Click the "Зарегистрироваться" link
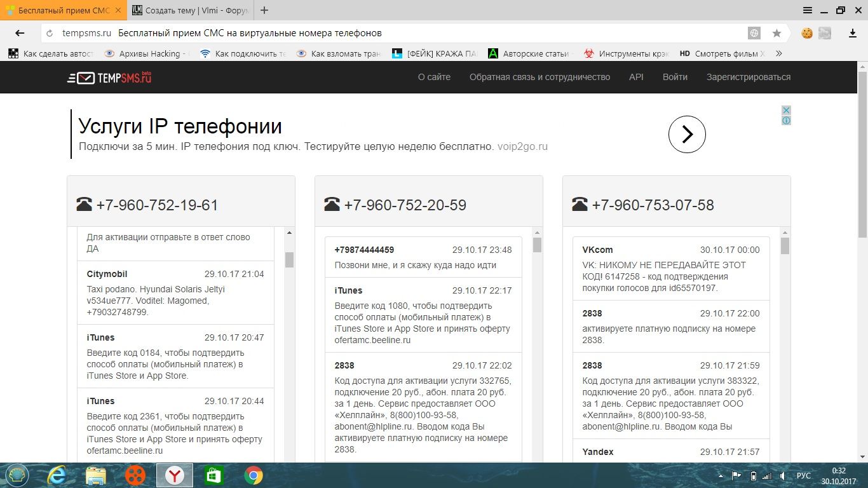 click(x=748, y=77)
